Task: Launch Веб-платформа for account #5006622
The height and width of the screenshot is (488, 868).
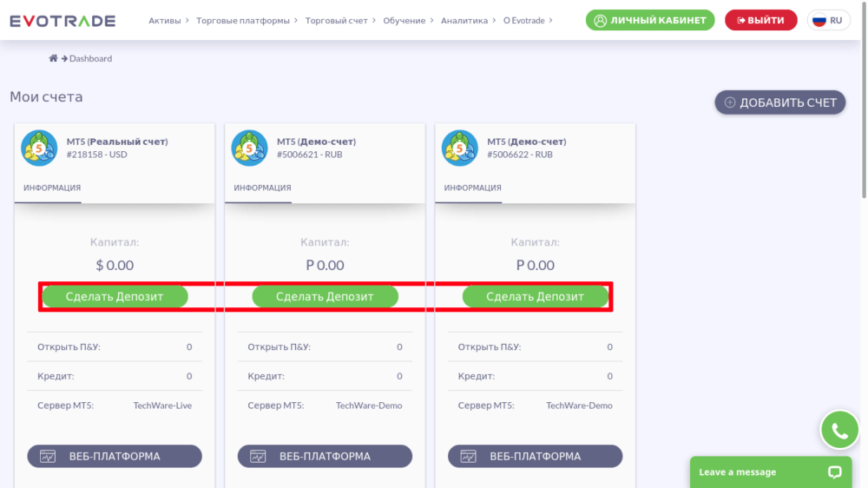Action: tap(535, 456)
